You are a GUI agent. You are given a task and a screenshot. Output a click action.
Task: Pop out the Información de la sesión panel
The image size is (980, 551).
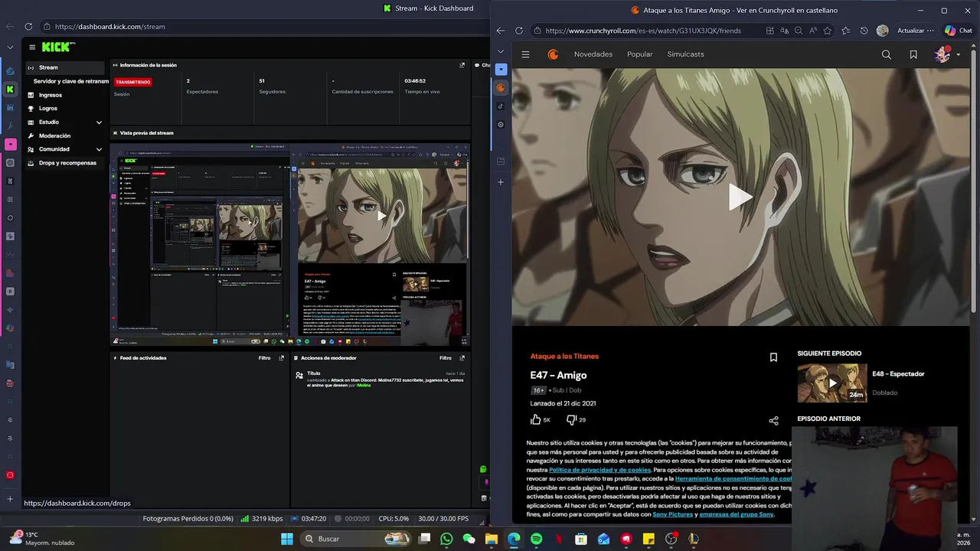pos(462,65)
